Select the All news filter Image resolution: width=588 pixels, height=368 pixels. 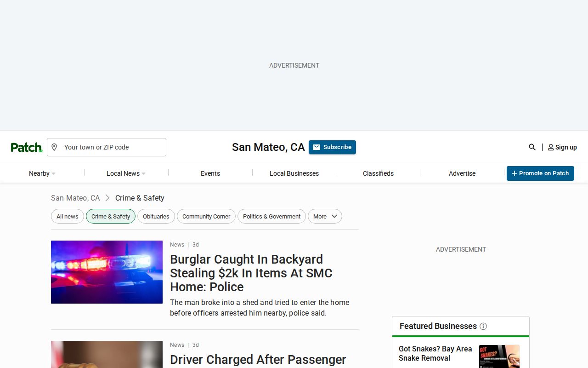coord(68,216)
